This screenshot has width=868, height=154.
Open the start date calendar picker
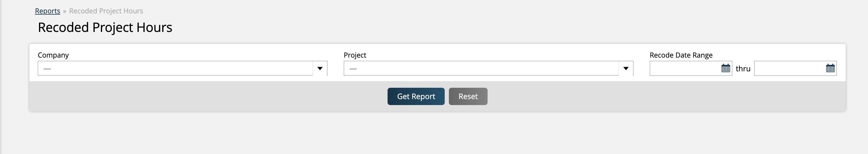tap(725, 68)
